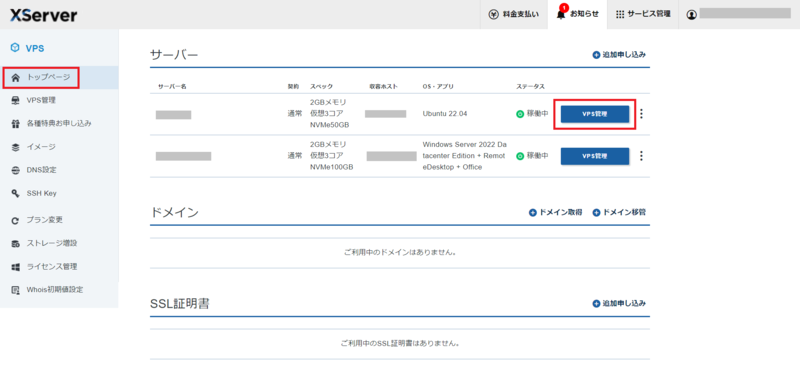Click plus icon of SSL証明書 追加申し込み
Screen dimensions: 800x368
click(596, 303)
